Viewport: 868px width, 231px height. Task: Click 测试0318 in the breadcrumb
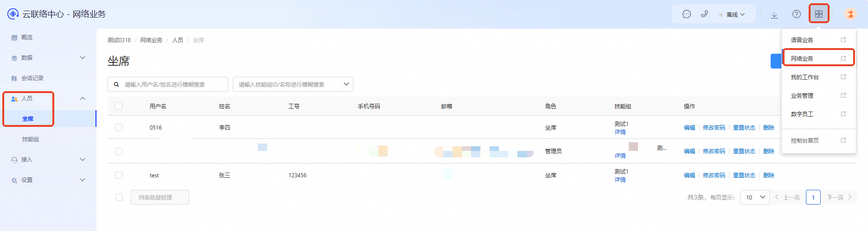pos(119,40)
